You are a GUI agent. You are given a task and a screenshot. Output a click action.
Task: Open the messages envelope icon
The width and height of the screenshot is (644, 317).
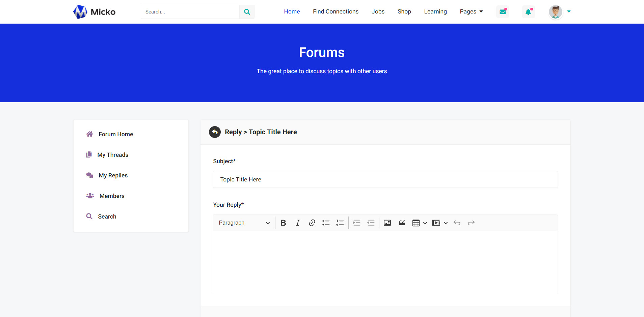503,12
